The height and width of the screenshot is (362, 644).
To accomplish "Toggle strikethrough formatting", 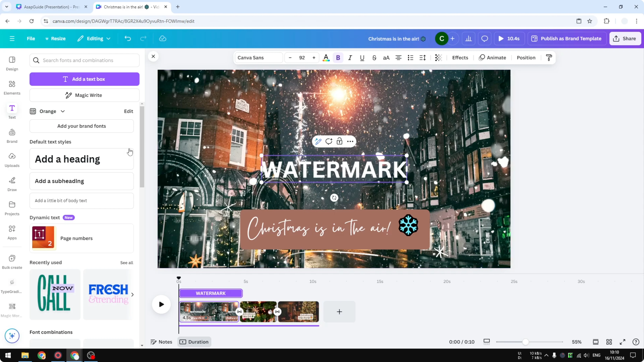I will (374, 58).
